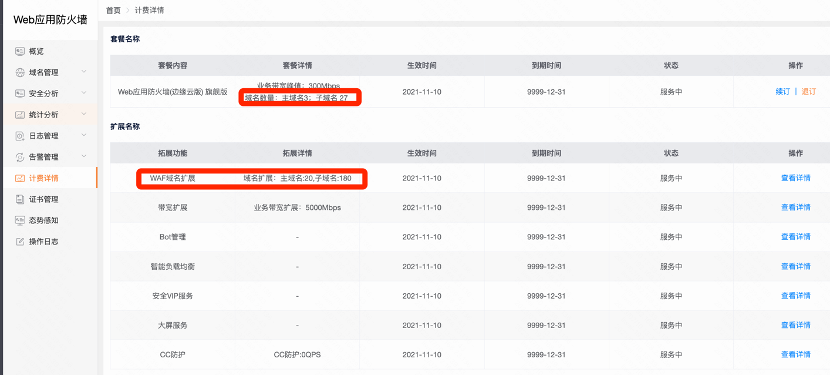Open 查看详情 for CC防护 row
The height and width of the screenshot is (376, 830).
[796, 354]
